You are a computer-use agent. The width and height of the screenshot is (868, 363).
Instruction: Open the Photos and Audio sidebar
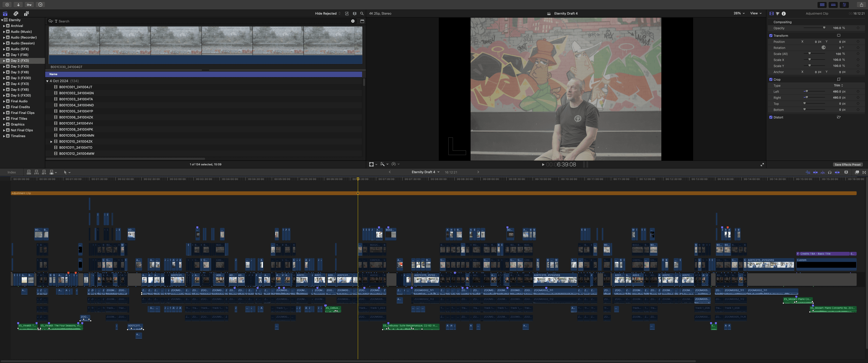16,13
